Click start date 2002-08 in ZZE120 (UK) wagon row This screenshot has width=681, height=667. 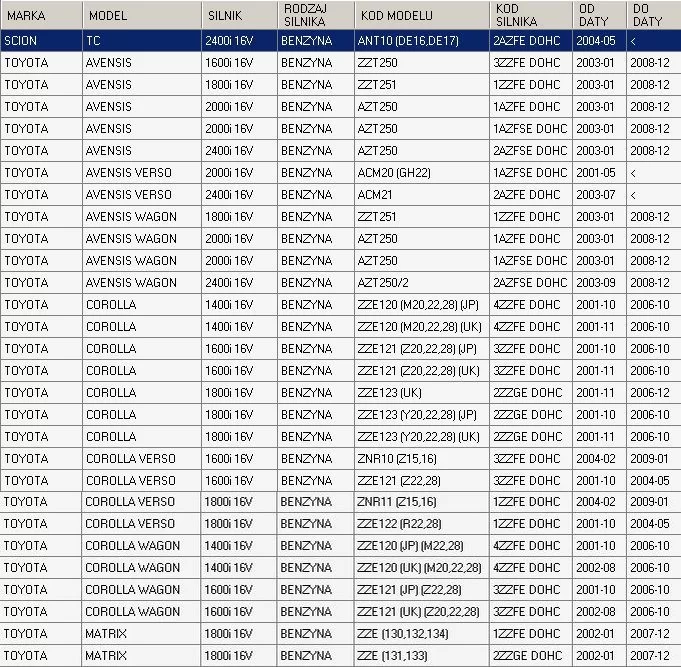599,568
